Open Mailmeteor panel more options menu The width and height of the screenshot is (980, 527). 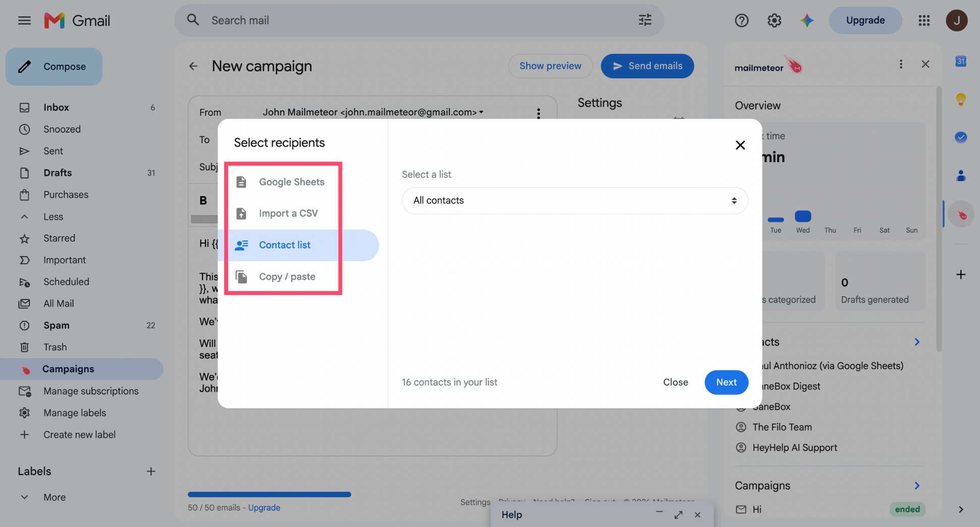pos(900,64)
